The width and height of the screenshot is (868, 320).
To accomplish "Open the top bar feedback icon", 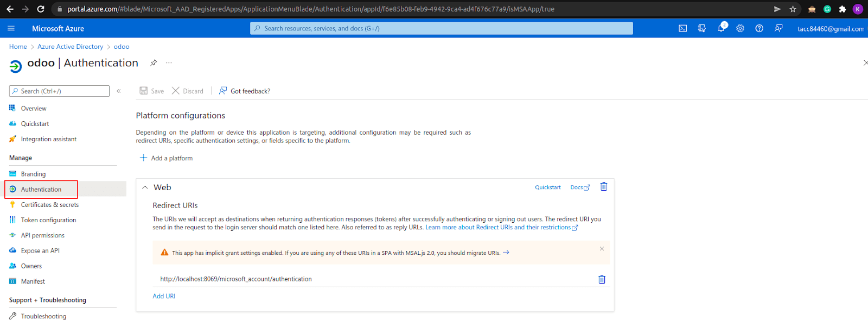I will tap(778, 28).
